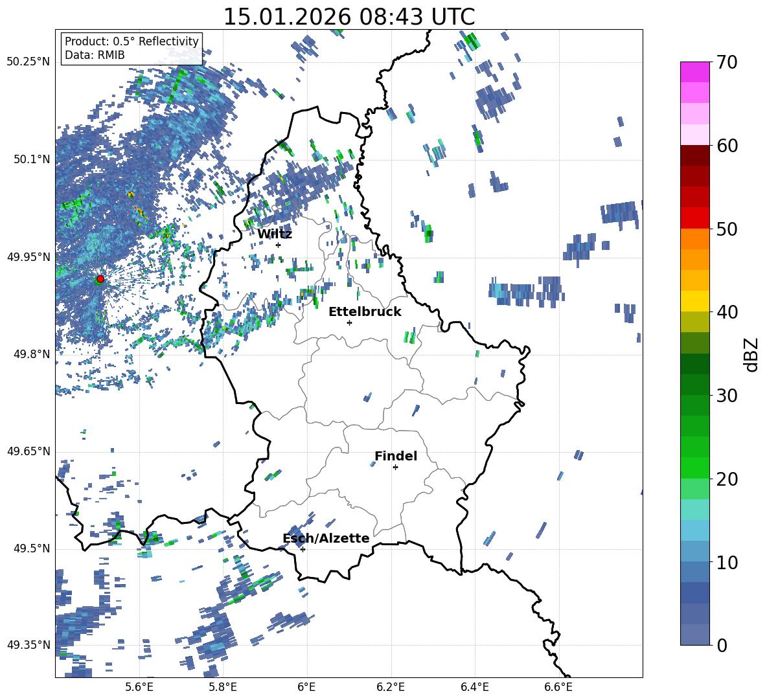The image size is (767, 700).
Task: Click the yellow colorbar swatch above 40
Action: coord(694,301)
